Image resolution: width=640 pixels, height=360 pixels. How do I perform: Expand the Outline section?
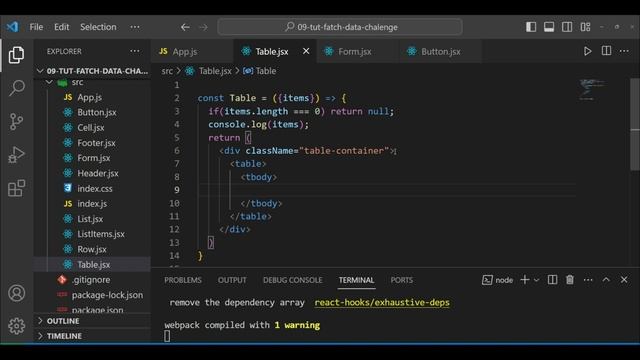(x=93, y=321)
